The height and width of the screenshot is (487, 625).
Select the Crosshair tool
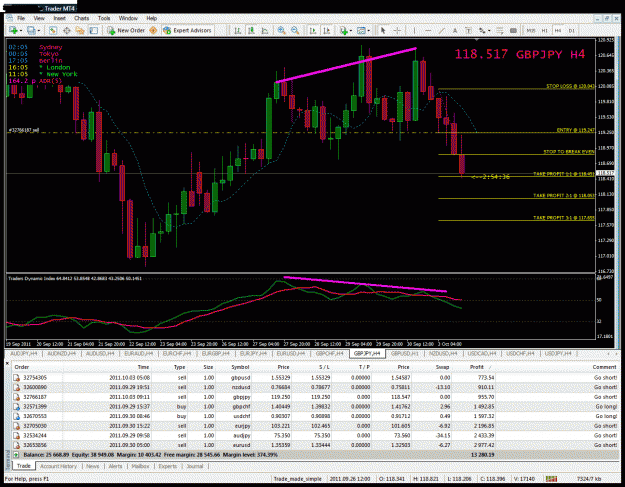click(x=397, y=30)
